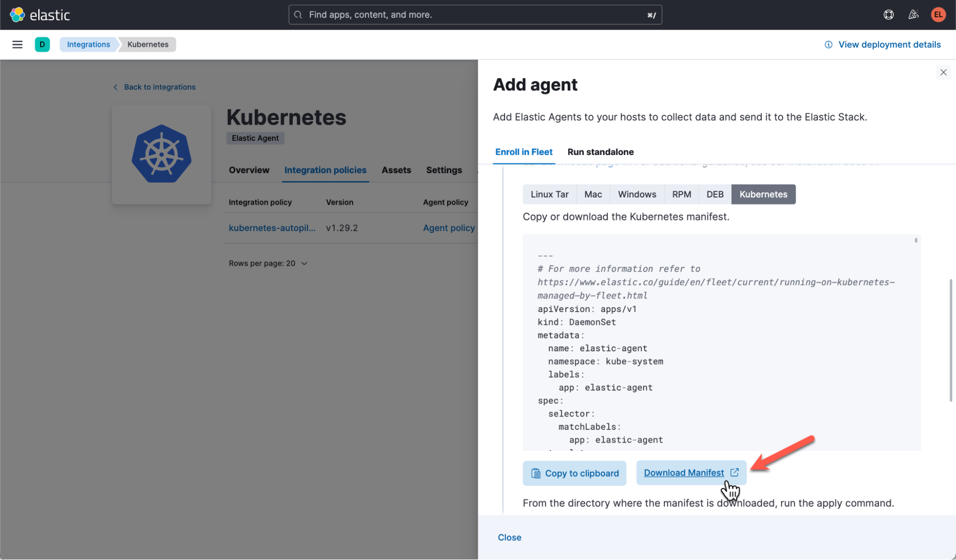Open the EL user avatar menu
This screenshot has width=956, height=560.
tap(938, 14)
